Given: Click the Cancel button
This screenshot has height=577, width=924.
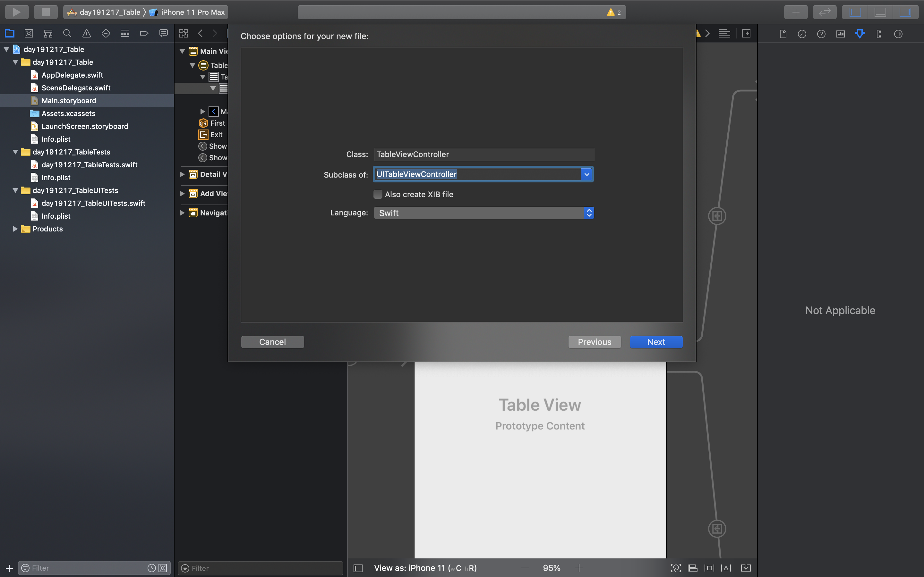Looking at the screenshot, I should (272, 342).
